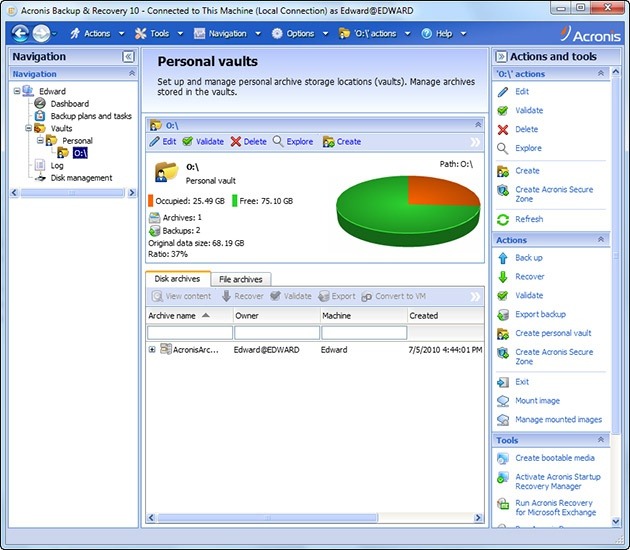Image resolution: width=630 pixels, height=550 pixels.
Task: Click the red Delete X in the O:\ toolbar
Action: (x=236, y=141)
